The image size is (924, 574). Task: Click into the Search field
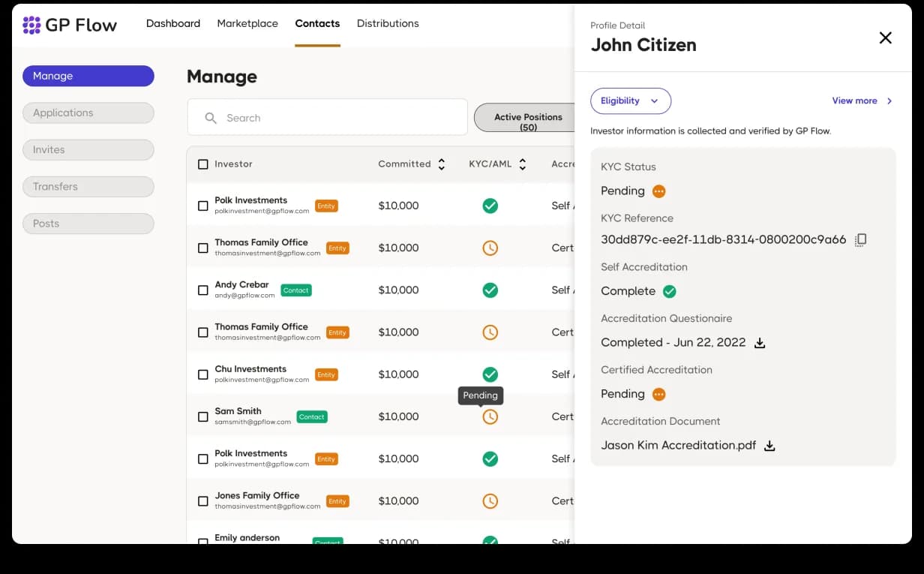(328, 118)
